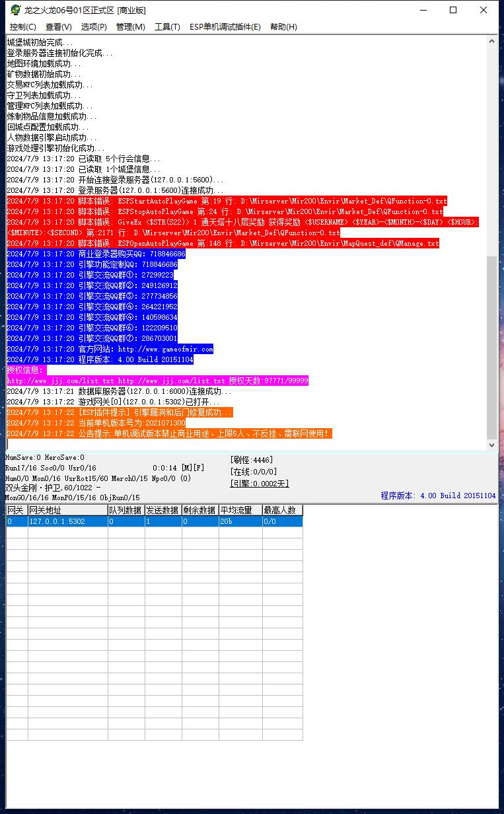Click the [ESP插件提示] 引擎漏洞和后门修复成功 line
Screen dimensions: 504x814
click(120, 412)
